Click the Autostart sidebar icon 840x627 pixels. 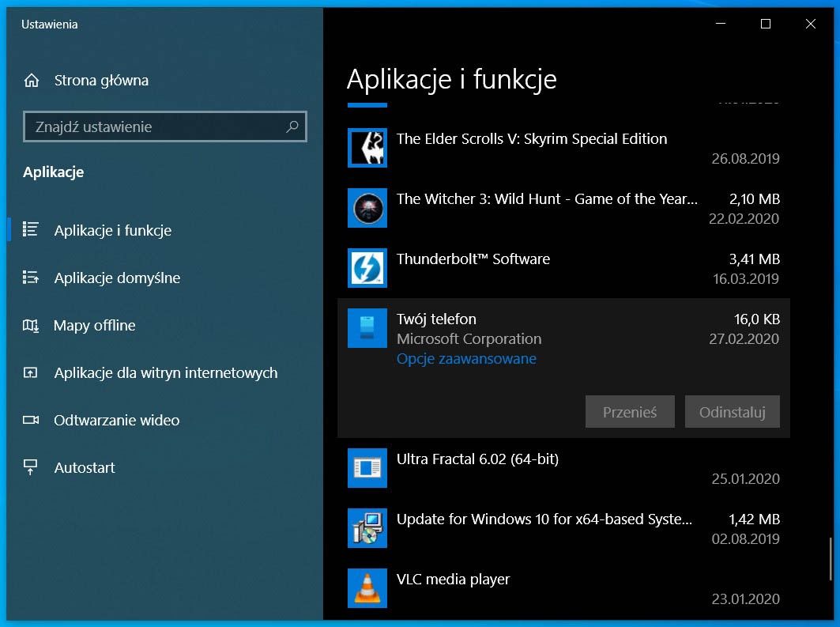click(31, 467)
